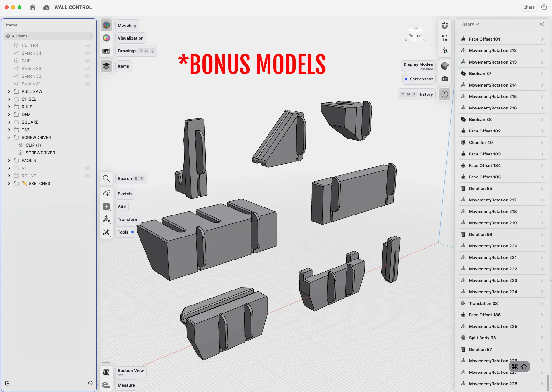The image size is (552, 392).
Task: Click the snapping magnet icon
Action: point(445,25)
